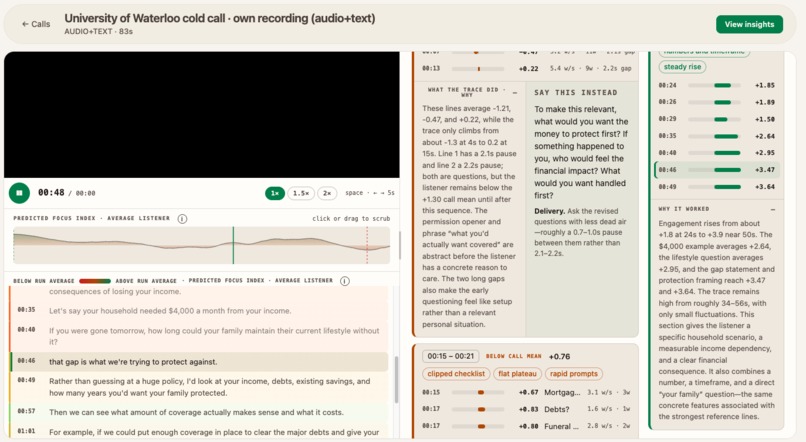Screen dimensions: 806x442
Task: Click the red dashed marker on the waveform
Action: coord(367,245)
